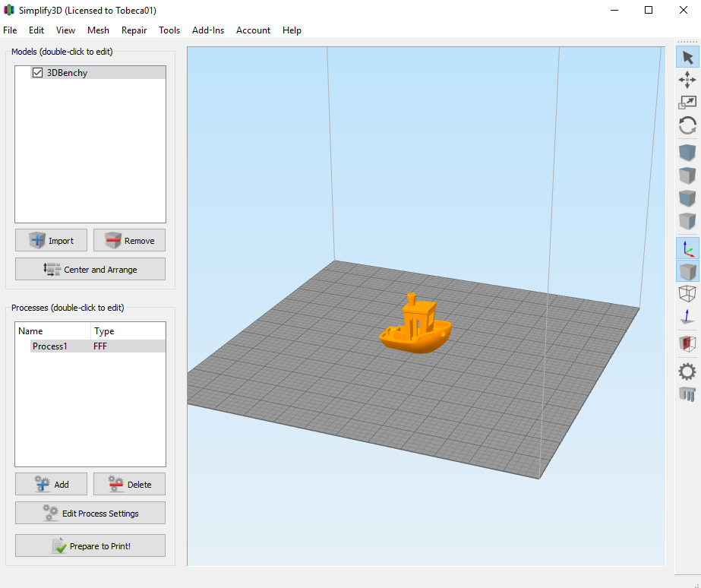Screen dimensions: 701x588
Task: Open Edit Process Settings
Action: click(x=90, y=514)
